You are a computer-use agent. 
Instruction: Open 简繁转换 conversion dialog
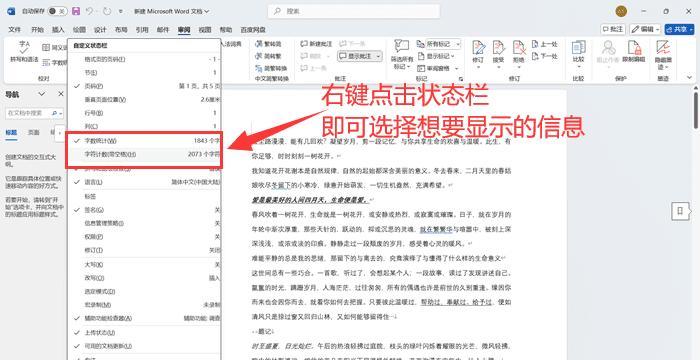271,68
